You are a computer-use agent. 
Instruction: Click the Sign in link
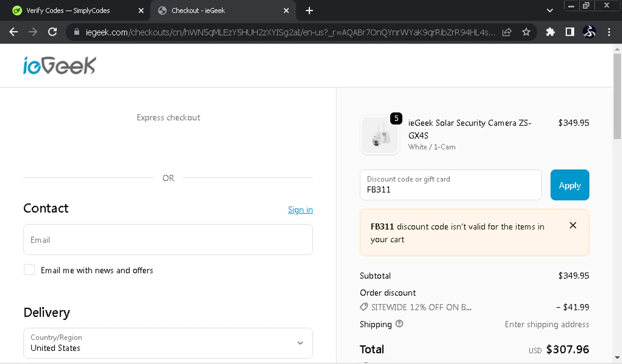pyautogui.click(x=300, y=210)
